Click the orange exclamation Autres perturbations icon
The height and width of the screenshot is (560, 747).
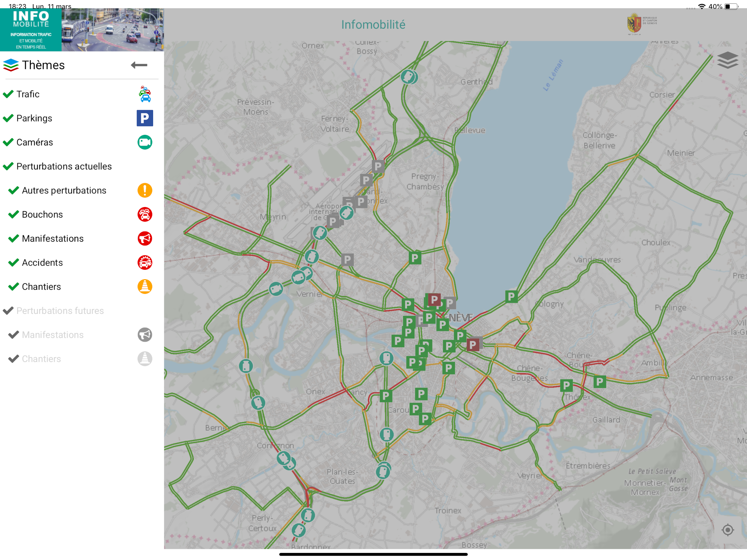click(x=145, y=190)
